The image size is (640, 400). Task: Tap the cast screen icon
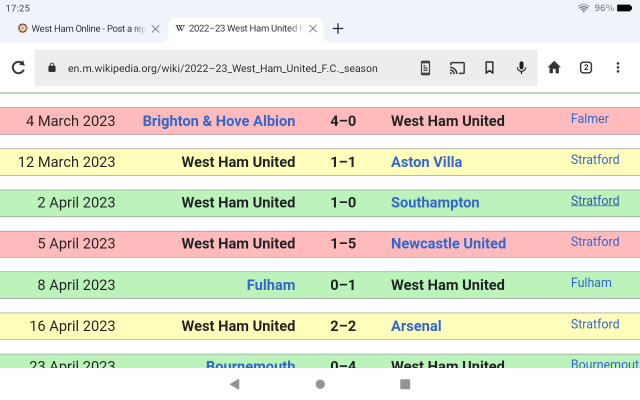(x=457, y=68)
